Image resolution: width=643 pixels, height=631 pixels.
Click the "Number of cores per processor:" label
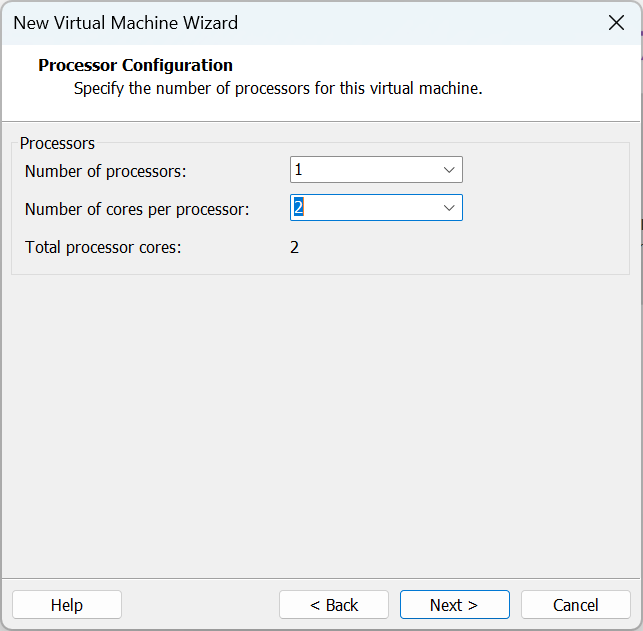click(137, 209)
